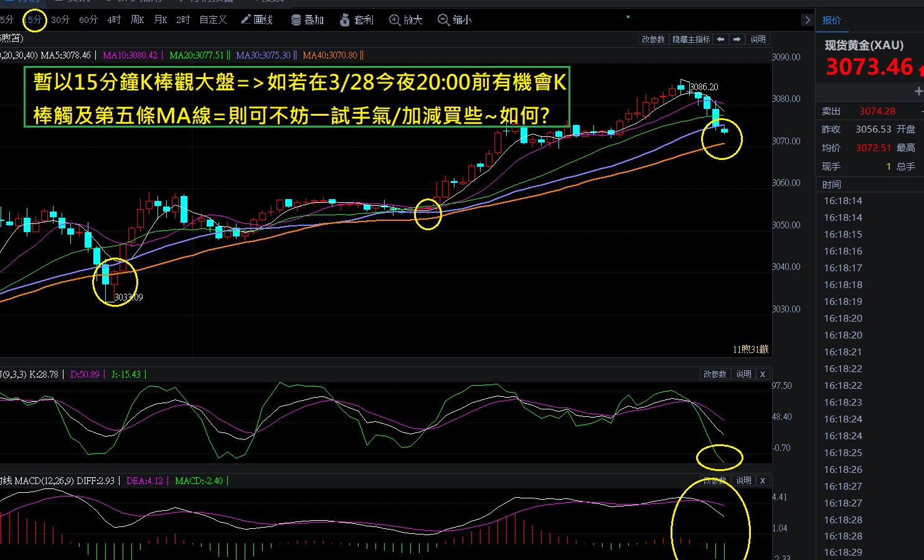Toggle 隐藏主指标 to hide main indicators
Image resolution: width=924 pixels, height=560 pixels.
[x=691, y=39]
